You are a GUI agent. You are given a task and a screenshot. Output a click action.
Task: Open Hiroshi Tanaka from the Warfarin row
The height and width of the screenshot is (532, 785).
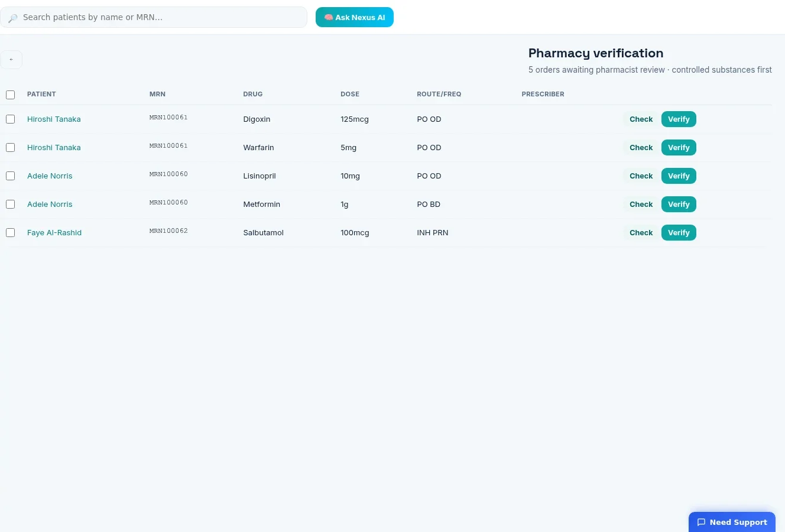54,147
